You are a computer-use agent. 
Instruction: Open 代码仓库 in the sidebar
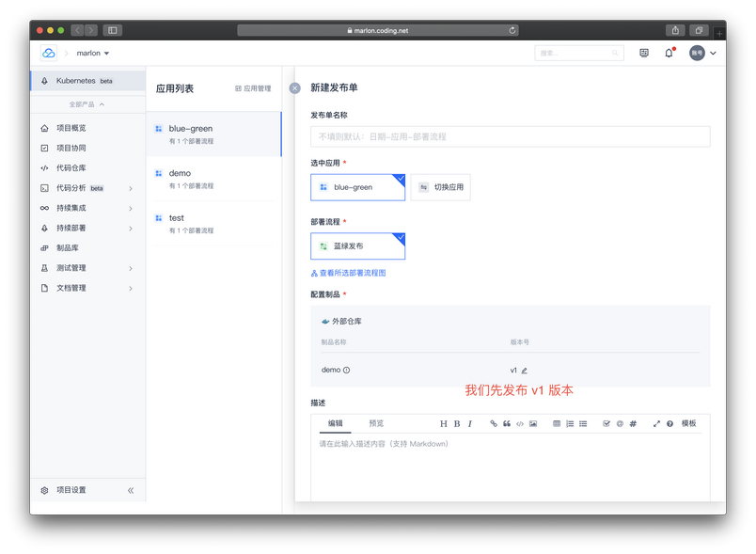[x=71, y=168]
